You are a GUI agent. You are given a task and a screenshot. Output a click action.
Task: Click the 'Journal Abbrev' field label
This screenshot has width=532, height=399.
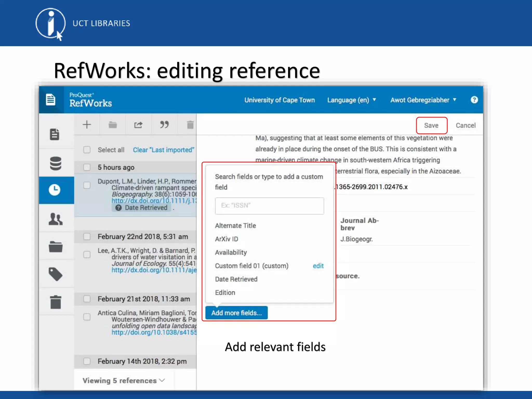click(x=360, y=224)
